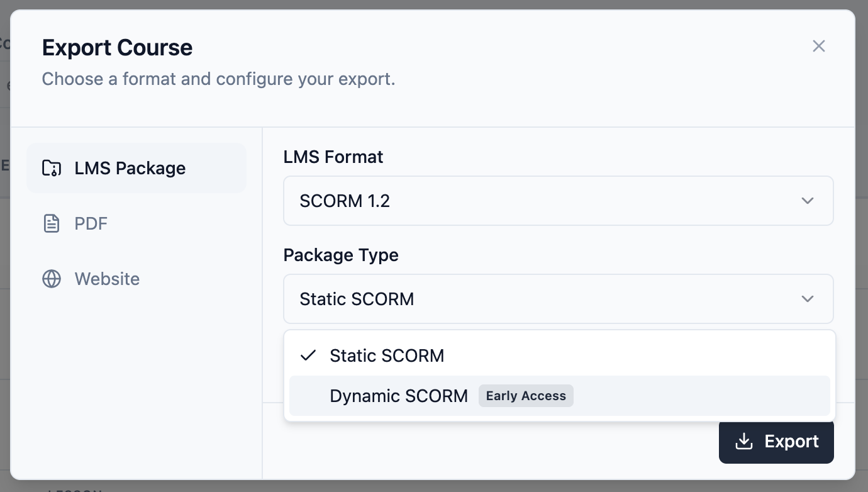Image resolution: width=868 pixels, height=492 pixels.
Task: Click the PDF document icon
Action: (x=52, y=223)
